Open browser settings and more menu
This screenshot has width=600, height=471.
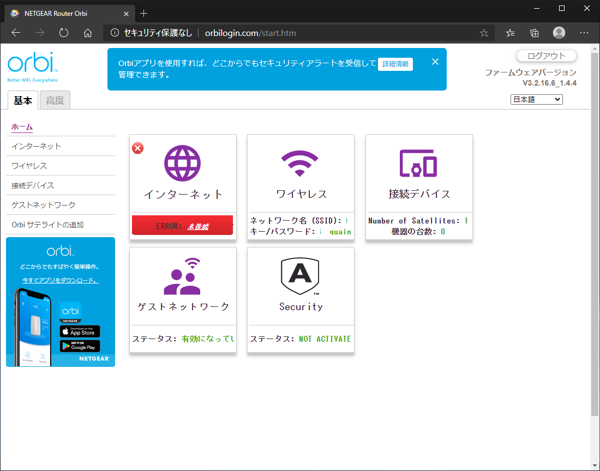pyautogui.click(x=584, y=33)
